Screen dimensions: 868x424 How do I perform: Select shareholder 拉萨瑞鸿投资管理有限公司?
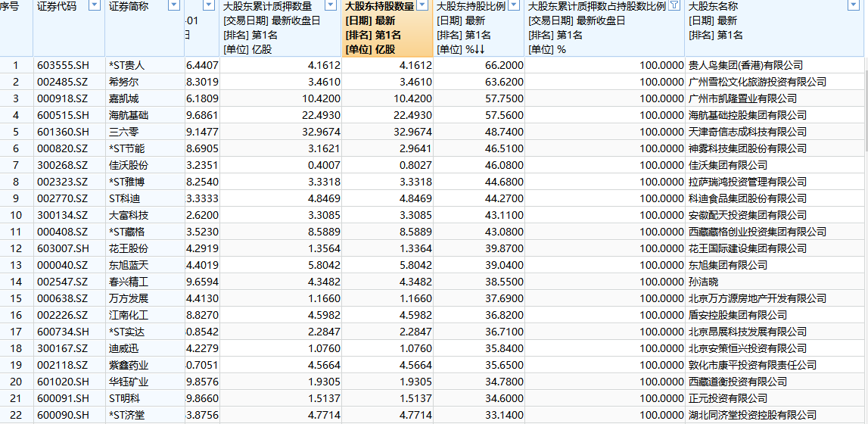point(748,182)
